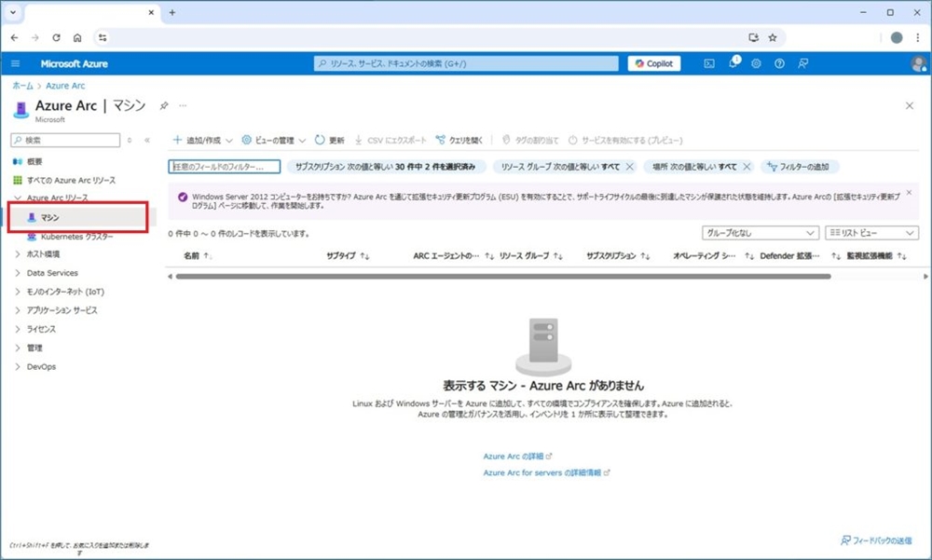Open the Copilot button

654,63
